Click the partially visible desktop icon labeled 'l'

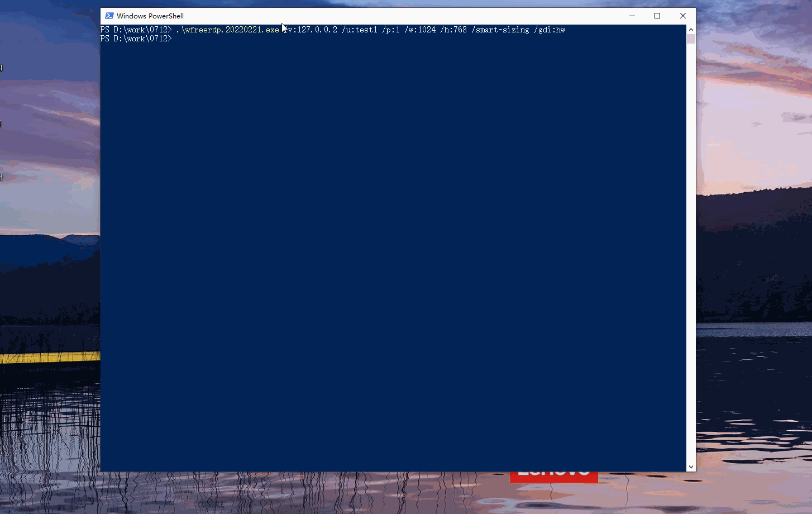(2, 67)
